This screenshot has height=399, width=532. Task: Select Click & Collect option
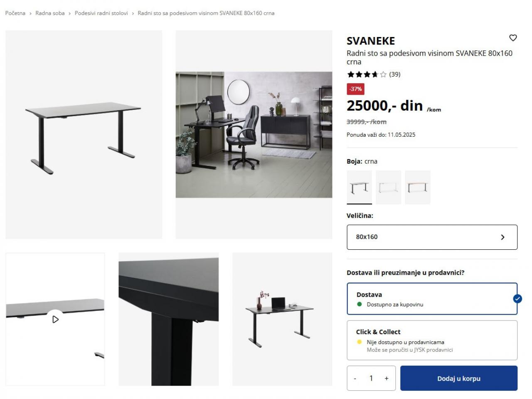(432, 340)
